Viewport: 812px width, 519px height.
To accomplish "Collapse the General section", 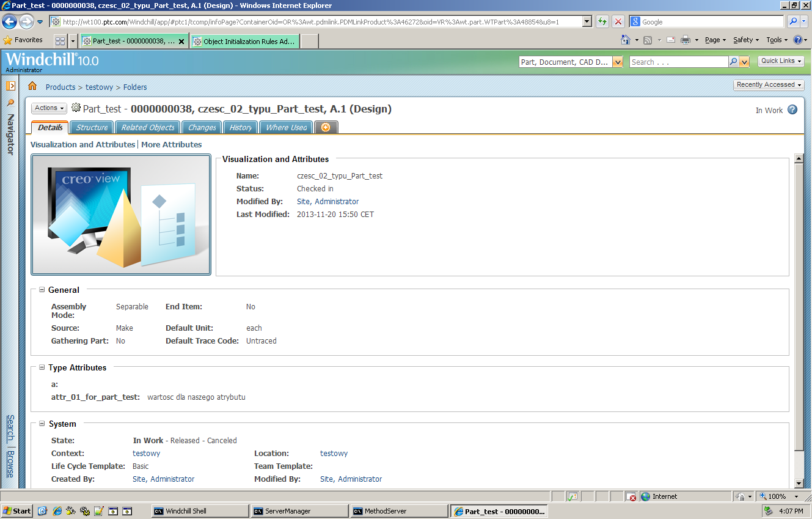I will 42,290.
